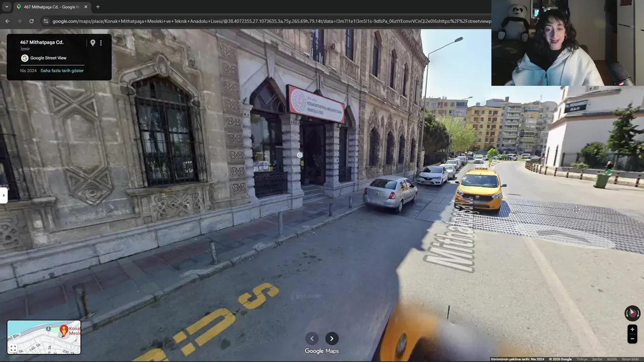Click the compass control
Image resolution: width=644 pixels, height=362 pixels.
pyautogui.click(x=632, y=313)
